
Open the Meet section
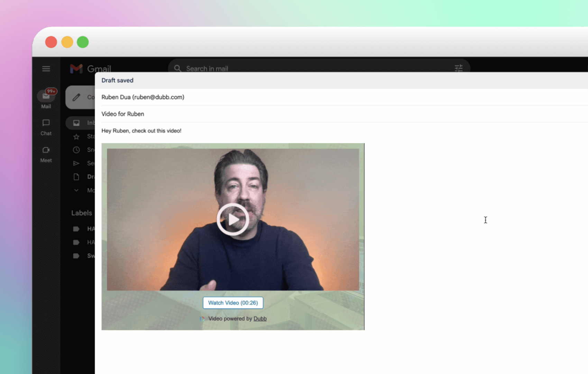[x=46, y=154]
